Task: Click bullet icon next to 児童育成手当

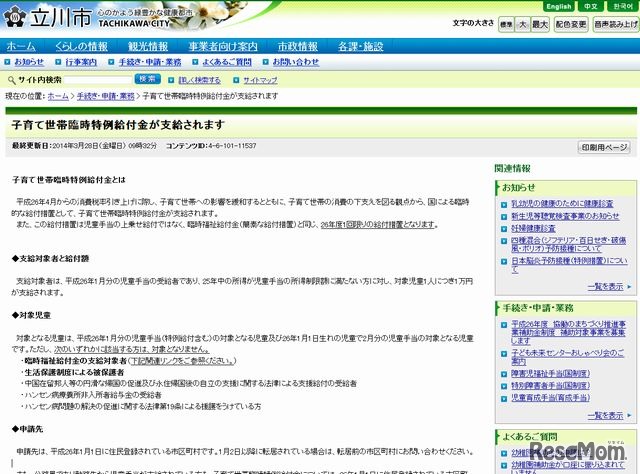Action: tap(504, 399)
